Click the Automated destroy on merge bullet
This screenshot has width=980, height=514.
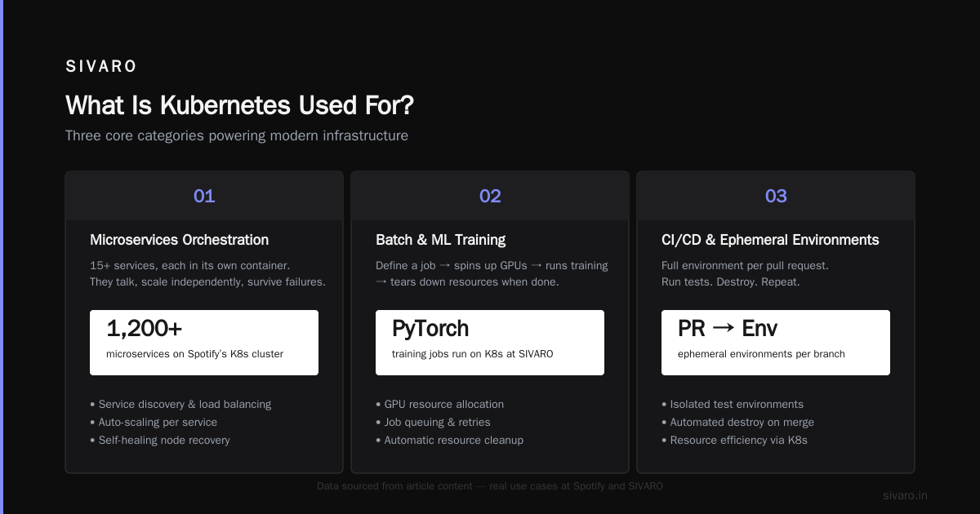[x=737, y=423]
